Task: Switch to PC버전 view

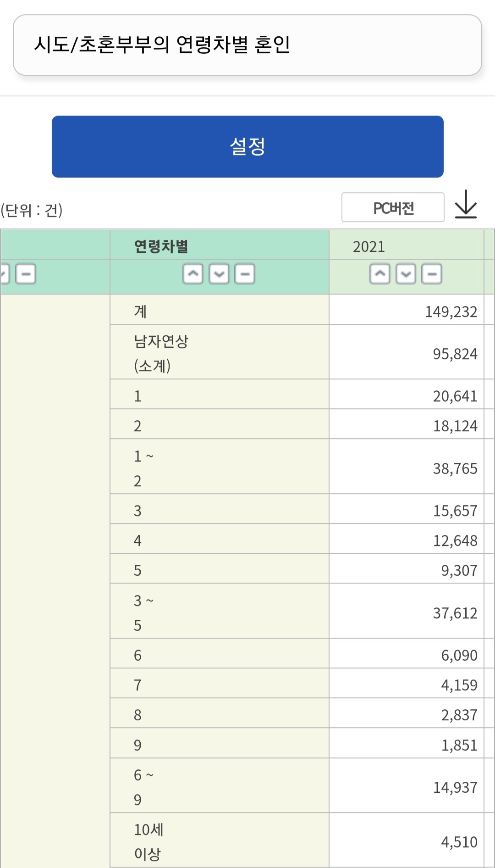Action: point(393,208)
